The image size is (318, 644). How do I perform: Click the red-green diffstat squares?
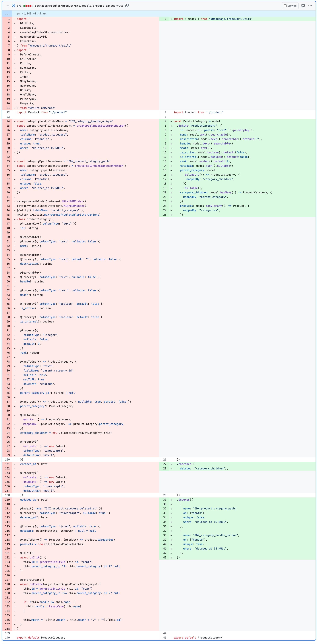coord(28,6)
